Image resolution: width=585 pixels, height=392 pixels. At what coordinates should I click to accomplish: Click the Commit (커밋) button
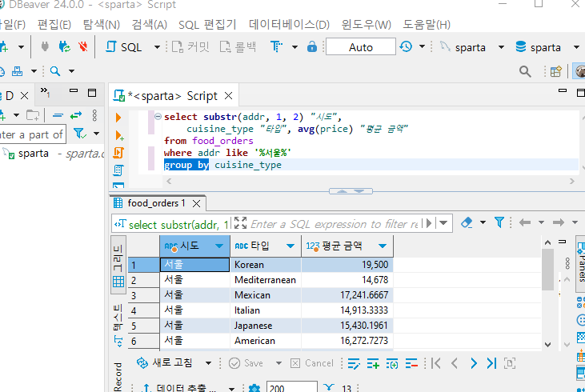pyautogui.click(x=190, y=47)
